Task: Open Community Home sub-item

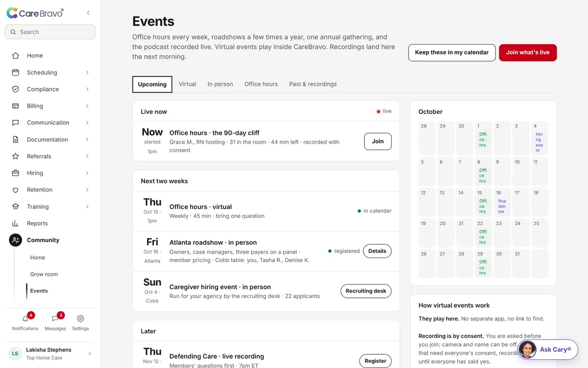Action: [x=38, y=257]
